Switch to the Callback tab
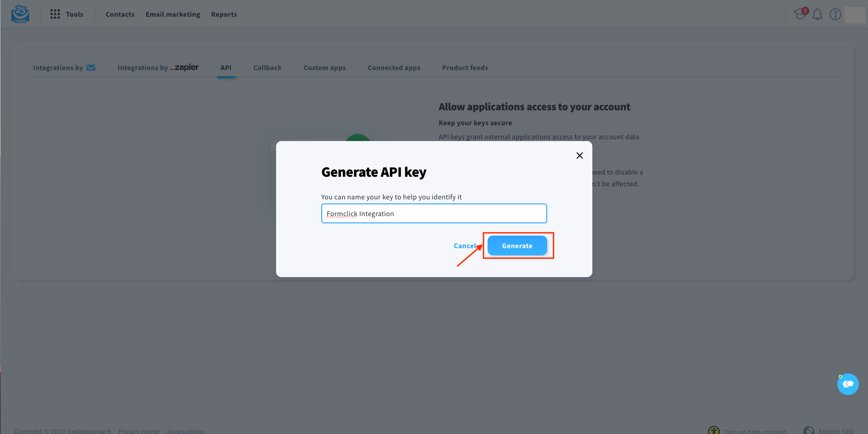The width and height of the screenshot is (868, 434). [267, 68]
